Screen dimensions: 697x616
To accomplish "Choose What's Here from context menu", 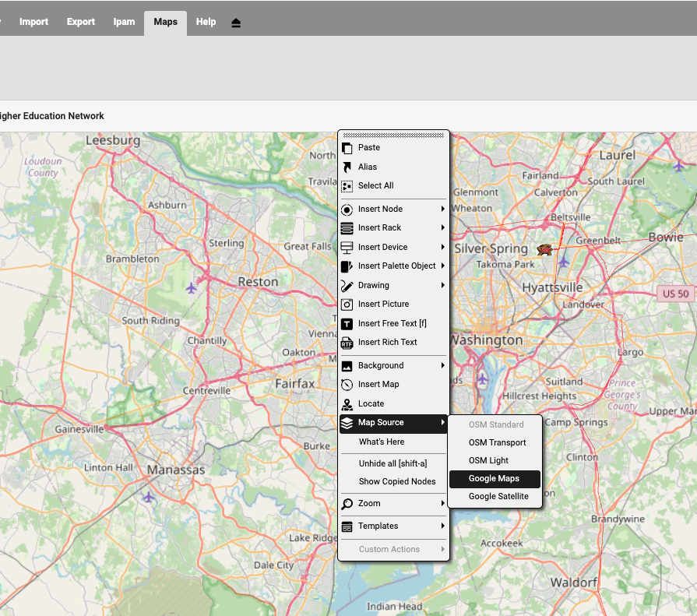I will (382, 442).
